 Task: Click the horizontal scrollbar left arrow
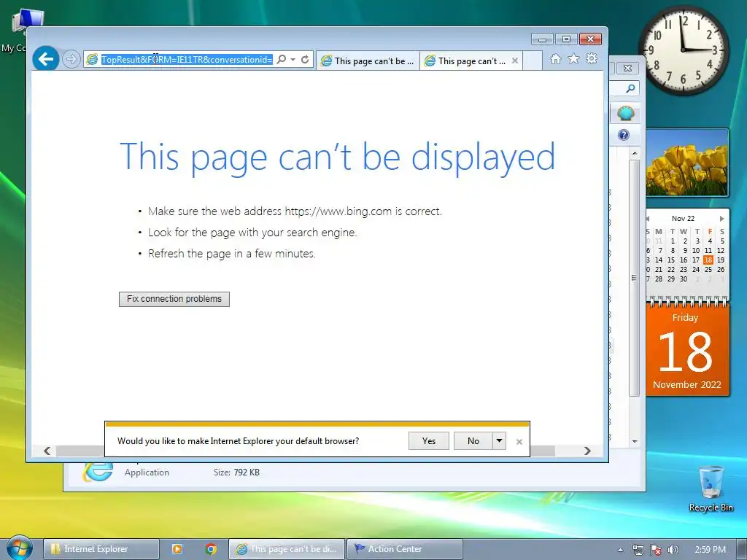[47, 451]
